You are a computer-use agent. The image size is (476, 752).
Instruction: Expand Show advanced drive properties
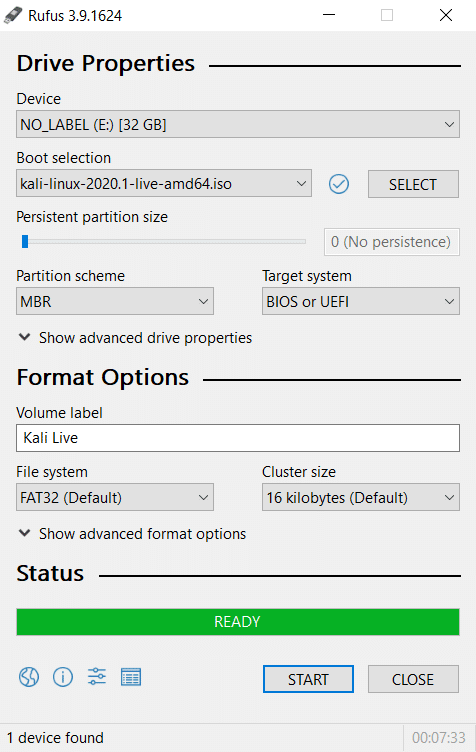click(x=135, y=338)
